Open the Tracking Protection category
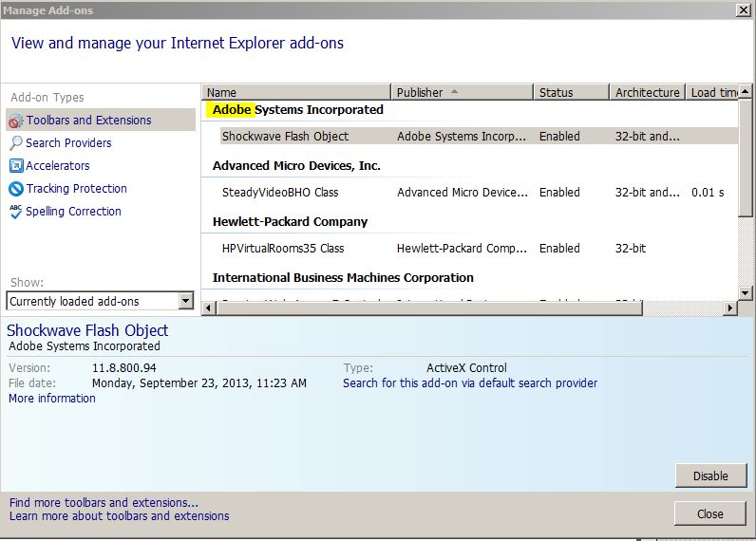The image size is (756, 541). (x=77, y=188)
